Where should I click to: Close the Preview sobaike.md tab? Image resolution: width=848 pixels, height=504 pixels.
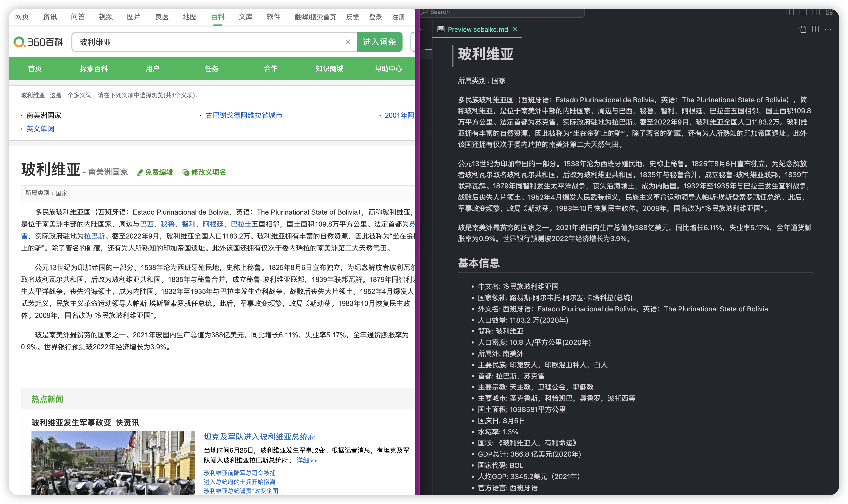tap(515, 29)
